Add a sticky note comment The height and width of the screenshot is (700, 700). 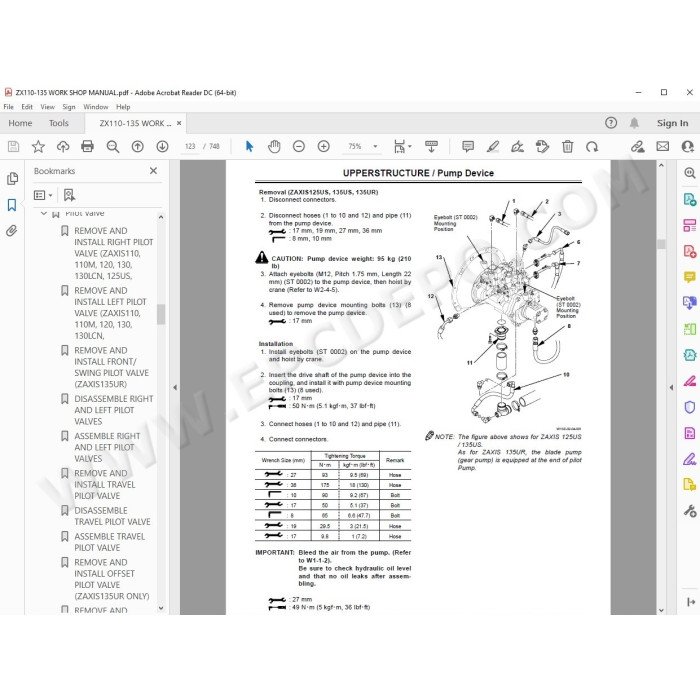tap(468, 146)
